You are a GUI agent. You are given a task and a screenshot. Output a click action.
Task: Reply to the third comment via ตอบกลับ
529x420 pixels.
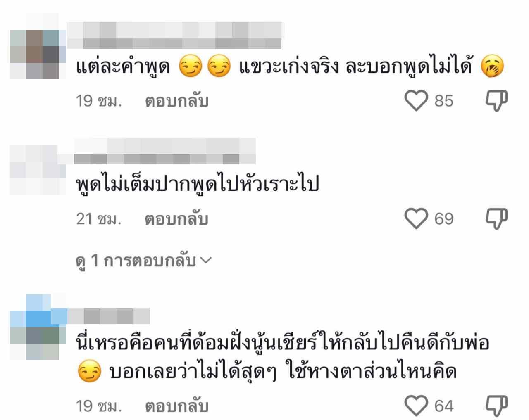(x=176, y=406)
